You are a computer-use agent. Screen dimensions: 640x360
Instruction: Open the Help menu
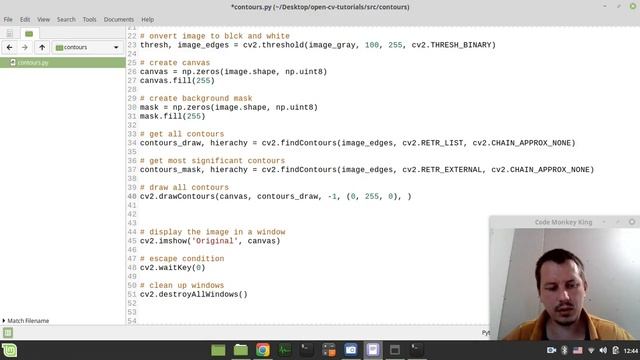147,19
